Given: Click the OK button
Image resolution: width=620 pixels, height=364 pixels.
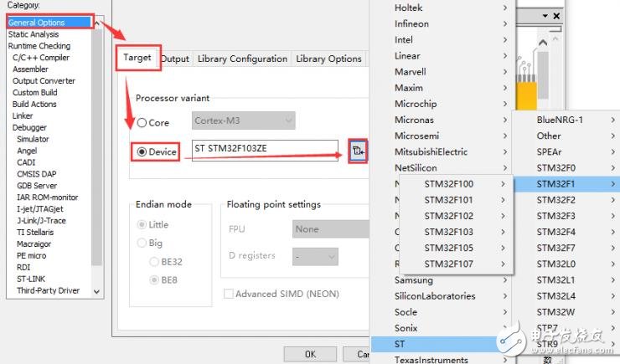Looking at the screenshot, I should coord(310,354).
